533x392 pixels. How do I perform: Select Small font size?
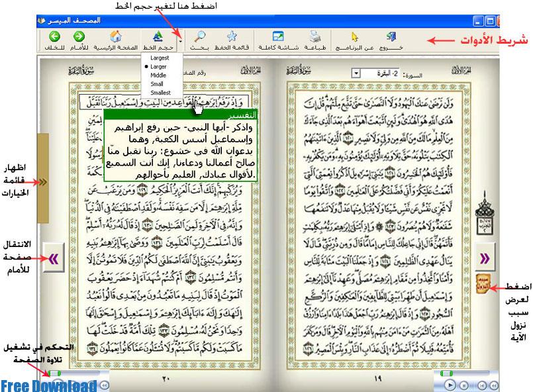pyautogui.click(x=157, y=84)
